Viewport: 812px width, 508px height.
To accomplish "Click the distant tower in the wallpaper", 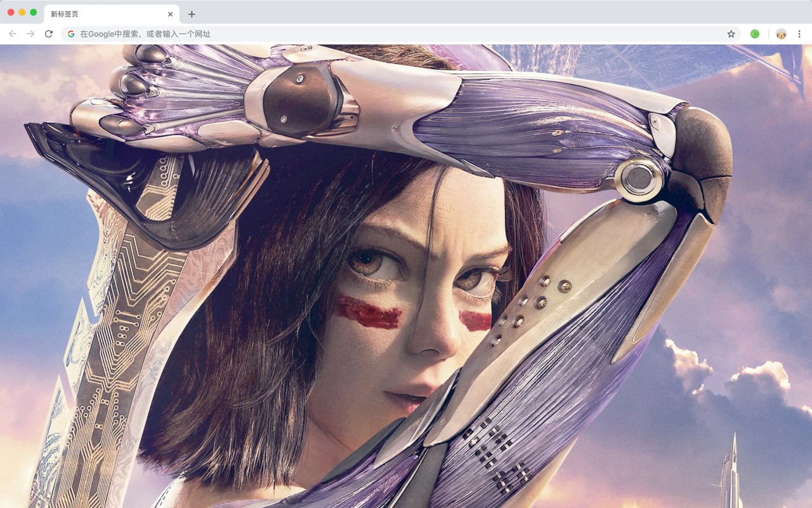I will pyautogui.click(x=731, y=473).
